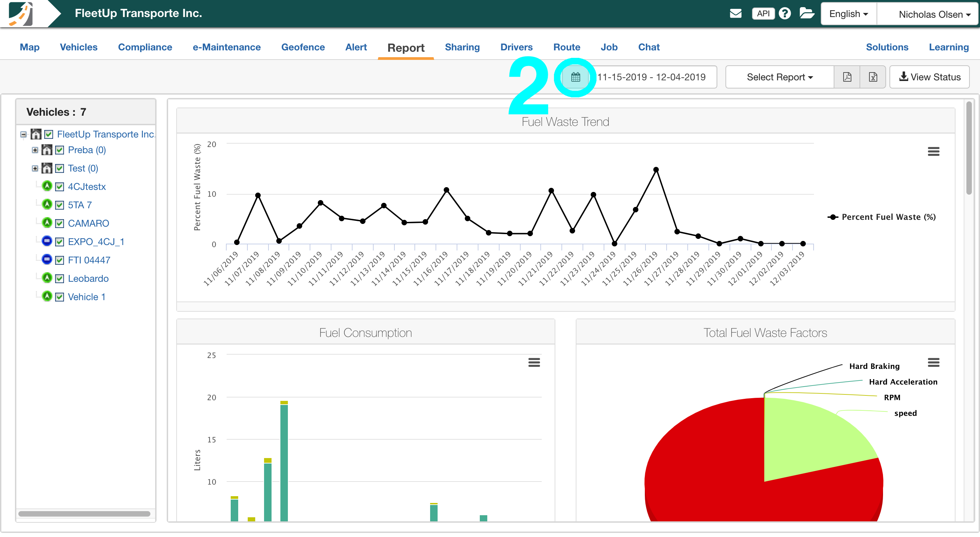Open the Solutions link

click(887, 47)
